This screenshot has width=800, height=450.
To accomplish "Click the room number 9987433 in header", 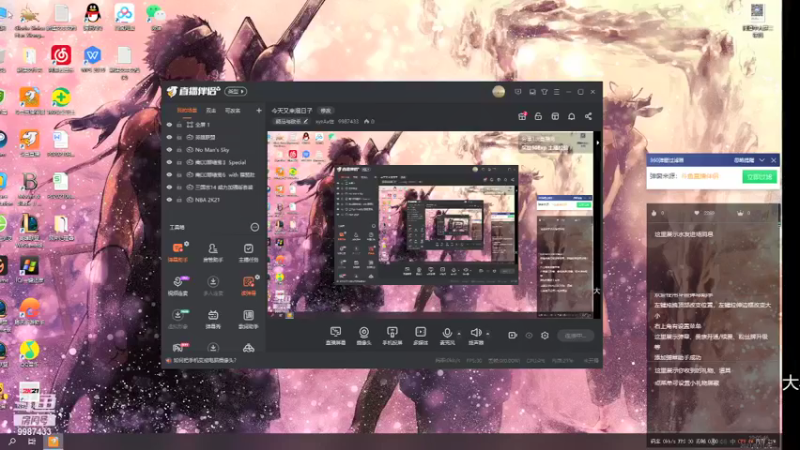I will pos(348,121).
